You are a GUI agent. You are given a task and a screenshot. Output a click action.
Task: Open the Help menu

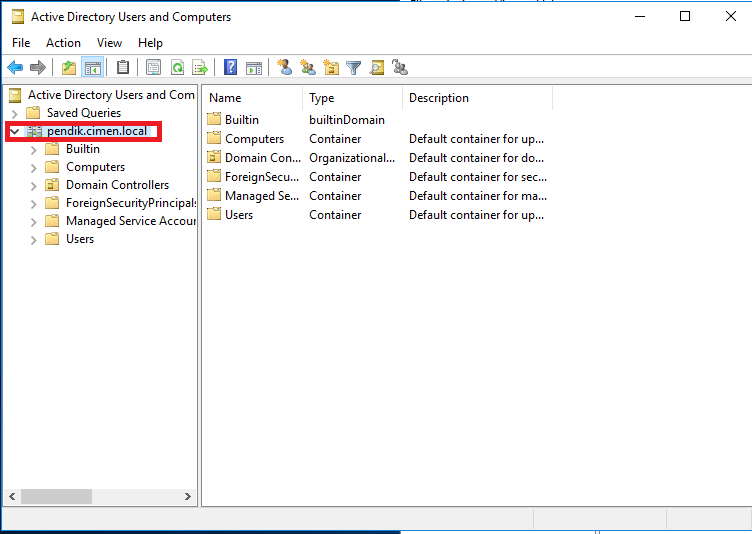(151, 43)
